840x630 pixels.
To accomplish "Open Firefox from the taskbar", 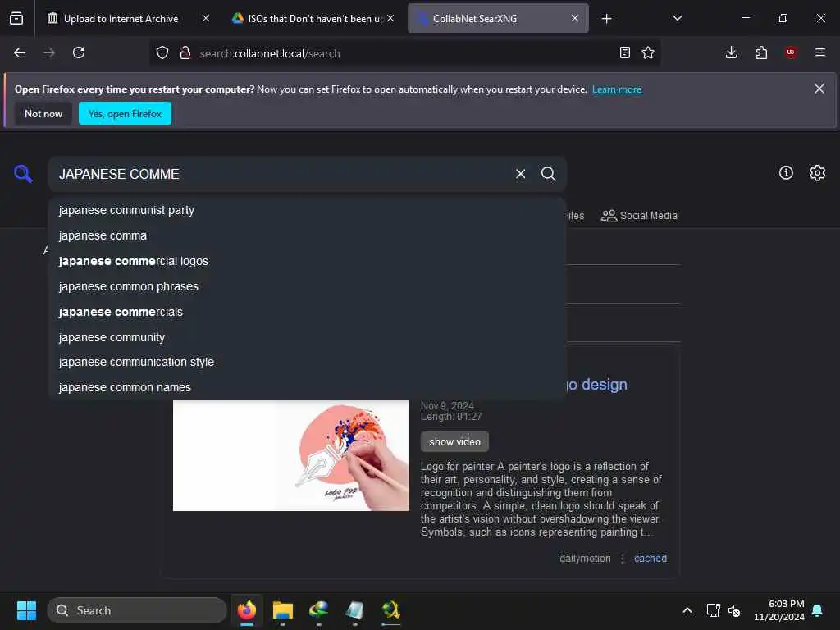I will [x=246, y=610].
